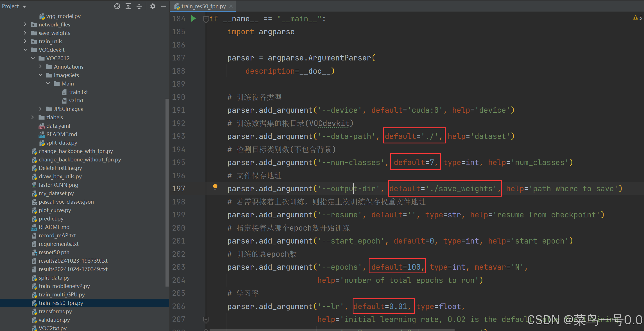644x331 pixels.
Task: Open train.txt under Main folder
Action: pyautogui.click(x=78, y=92)
